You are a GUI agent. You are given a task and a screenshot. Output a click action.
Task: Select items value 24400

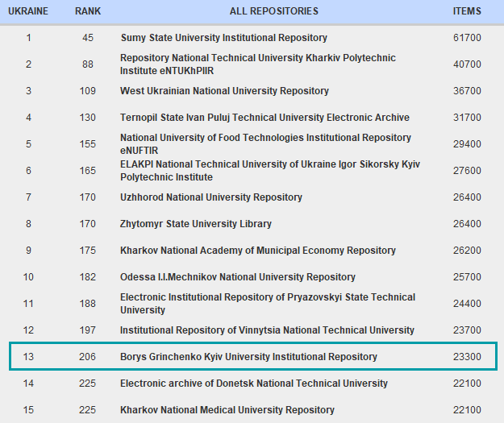pyautogui.click(x=467, y=304)
